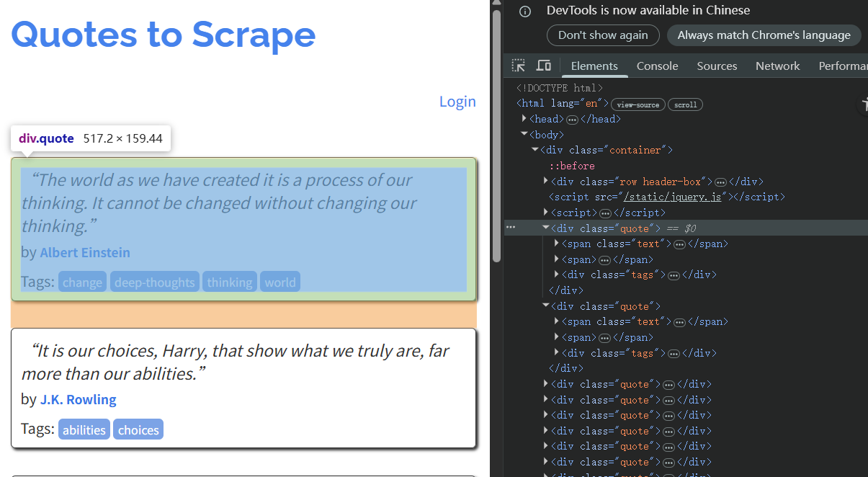Click the Quotes to Scrape heading link
The image size is (868, 477).
[164, 34]
